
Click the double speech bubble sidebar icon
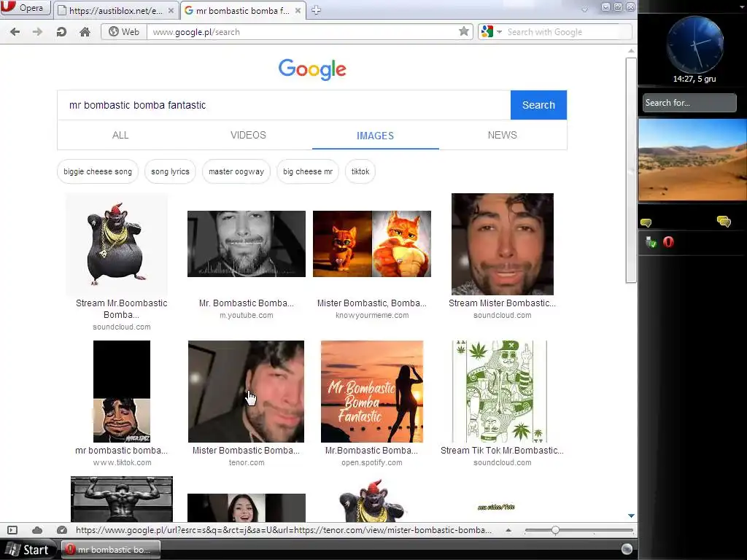[x=724, y=222]
